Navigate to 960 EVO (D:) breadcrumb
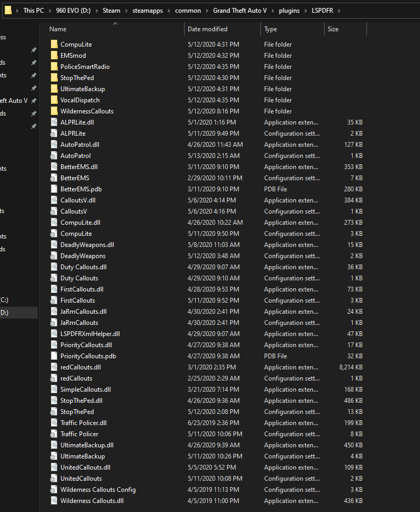This screenshot has height=512, width=420. click(x=73, y=11)
